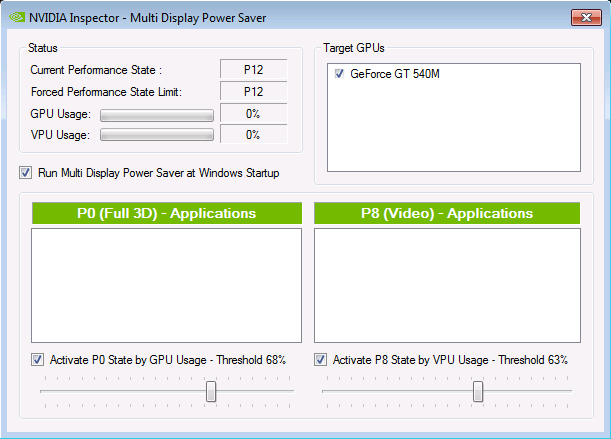
Task: Click the GPU Usage 0% value field
Action: 254,113
